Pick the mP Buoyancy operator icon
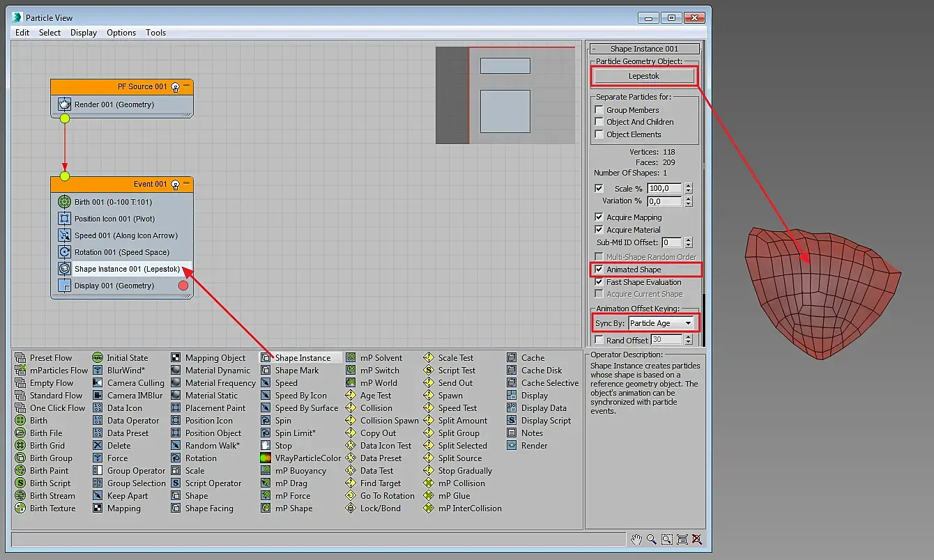934x560 pixels. tap(266, 471)
